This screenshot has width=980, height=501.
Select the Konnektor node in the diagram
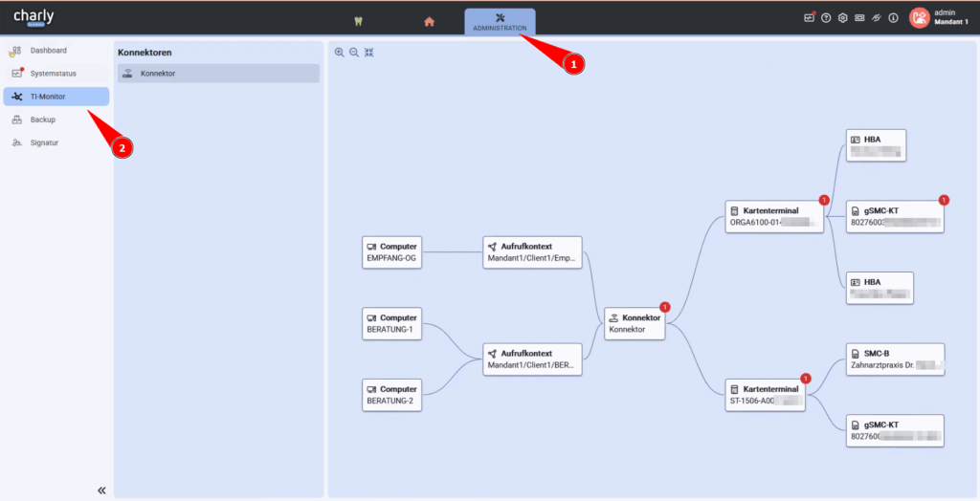tap(635, 323)
